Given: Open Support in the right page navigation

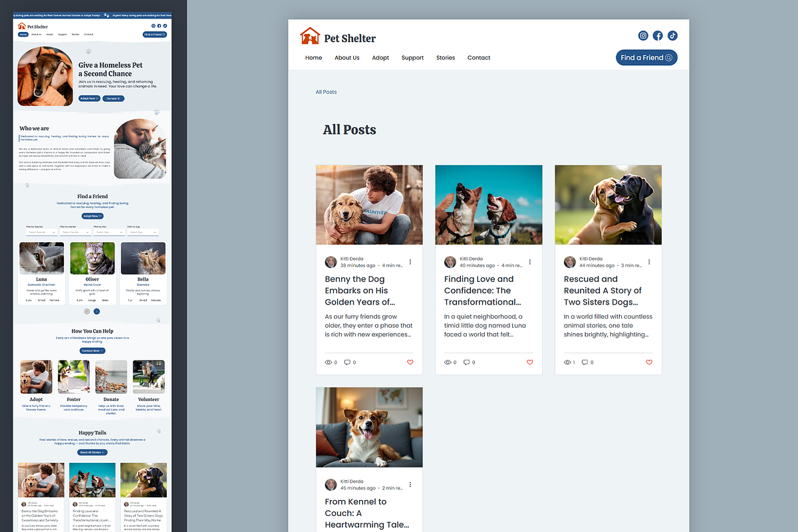Looking at the screenshot, I should [x=412, y=58].
